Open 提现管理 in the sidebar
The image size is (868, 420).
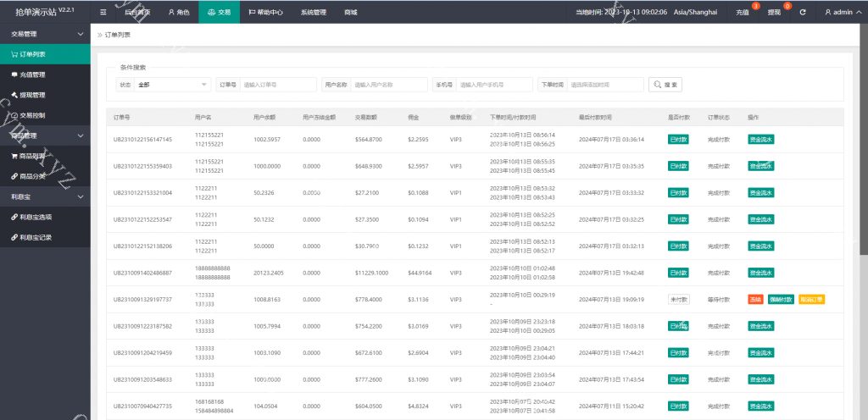[x=45, y=95]
